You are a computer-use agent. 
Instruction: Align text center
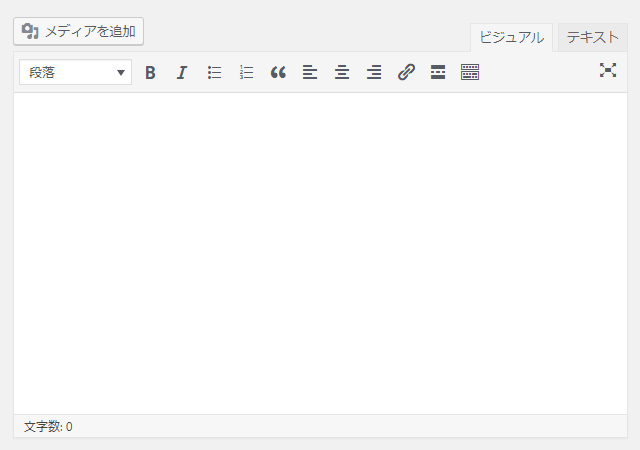(342, 73)
